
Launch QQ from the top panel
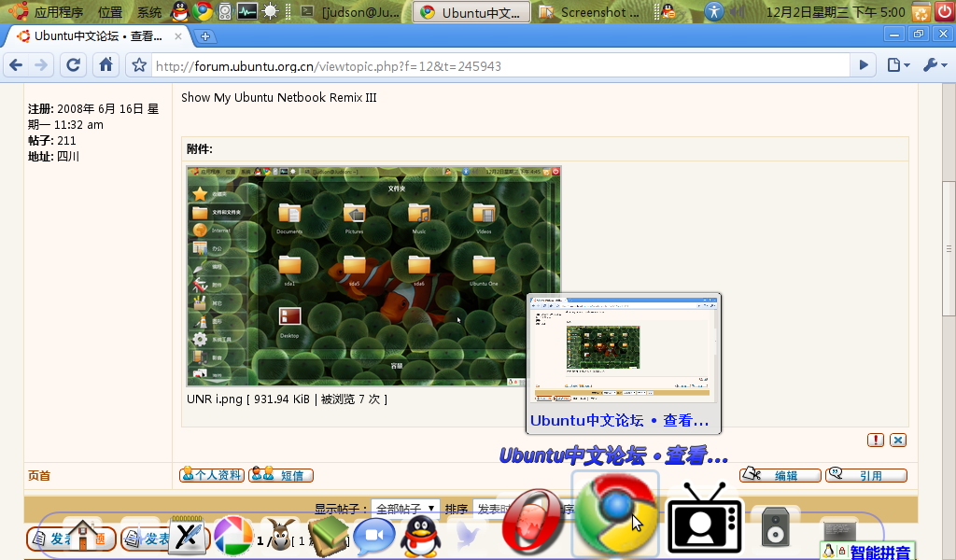point(180,11)
